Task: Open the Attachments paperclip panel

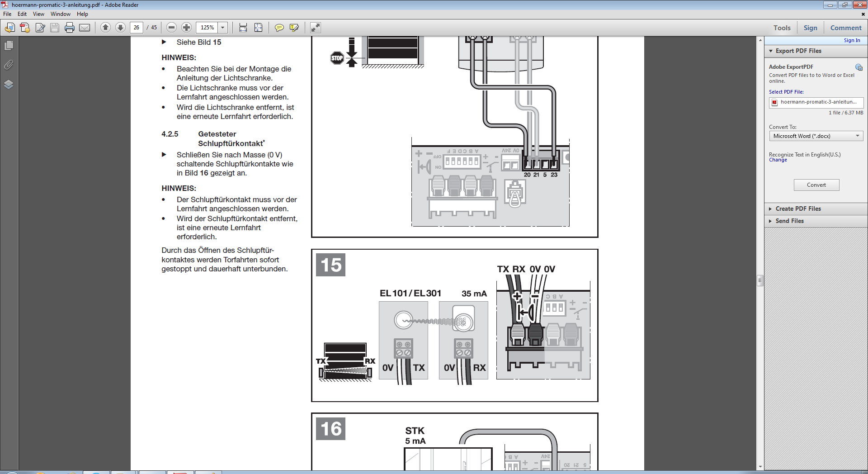Action: (x=9, y=65)
